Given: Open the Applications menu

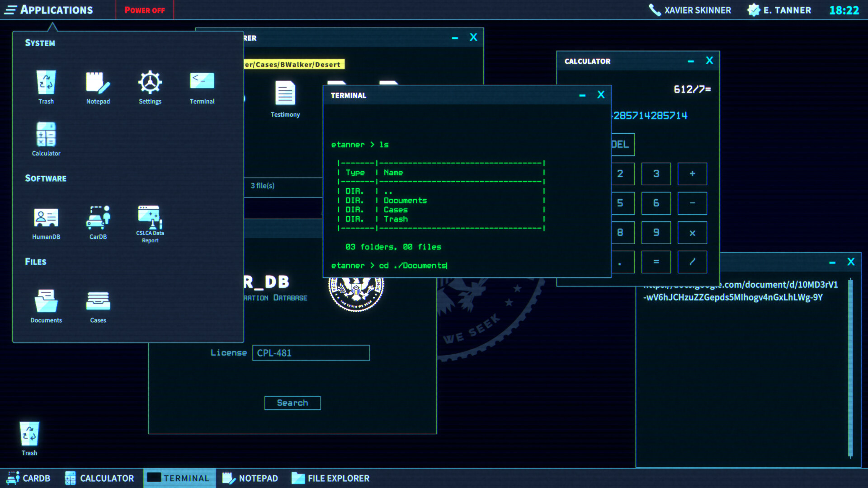Looking at the screenshot, I should click(50, 10).
